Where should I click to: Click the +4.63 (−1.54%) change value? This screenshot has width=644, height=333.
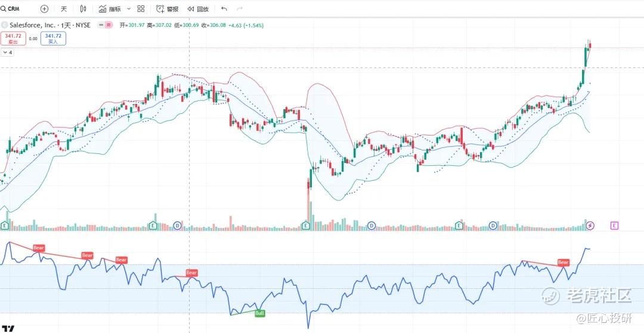click(x=246, y=26)
